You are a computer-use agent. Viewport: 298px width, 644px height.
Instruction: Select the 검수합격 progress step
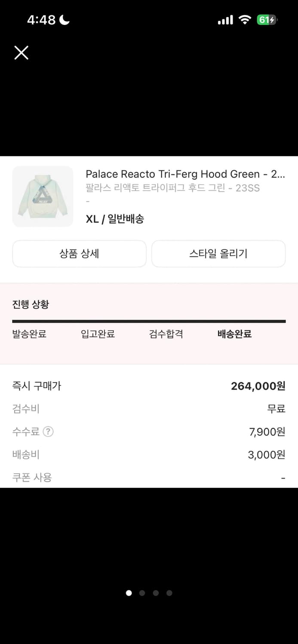click(165, 334)
